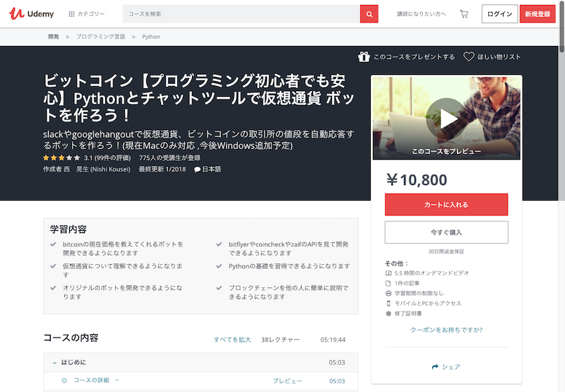Open the カテゴリー grid menu

(86, 13)
